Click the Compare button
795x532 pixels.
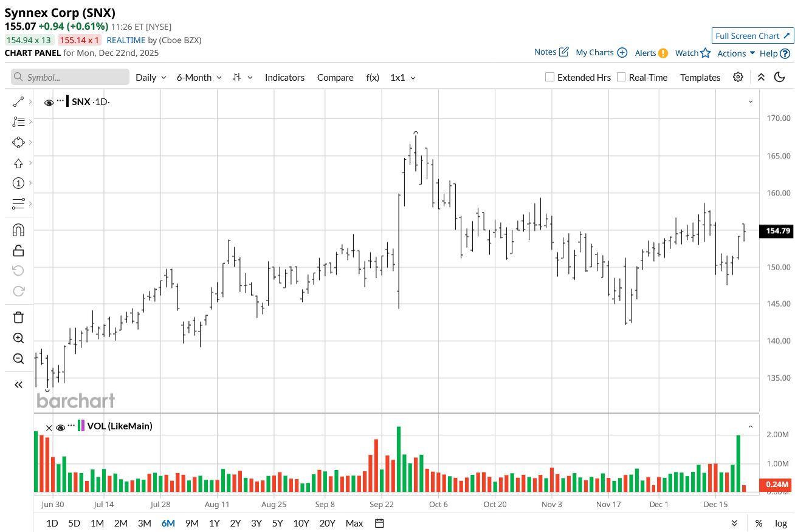point(335,77)
